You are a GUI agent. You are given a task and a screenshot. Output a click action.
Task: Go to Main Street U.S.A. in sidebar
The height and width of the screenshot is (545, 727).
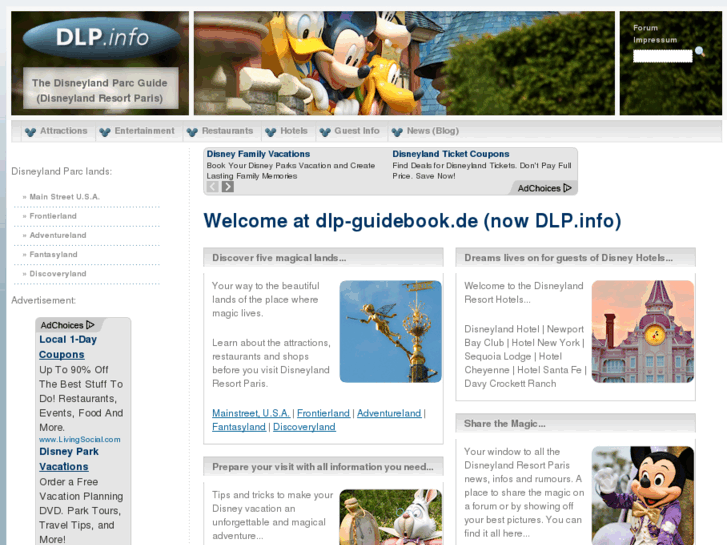(64, 197)
